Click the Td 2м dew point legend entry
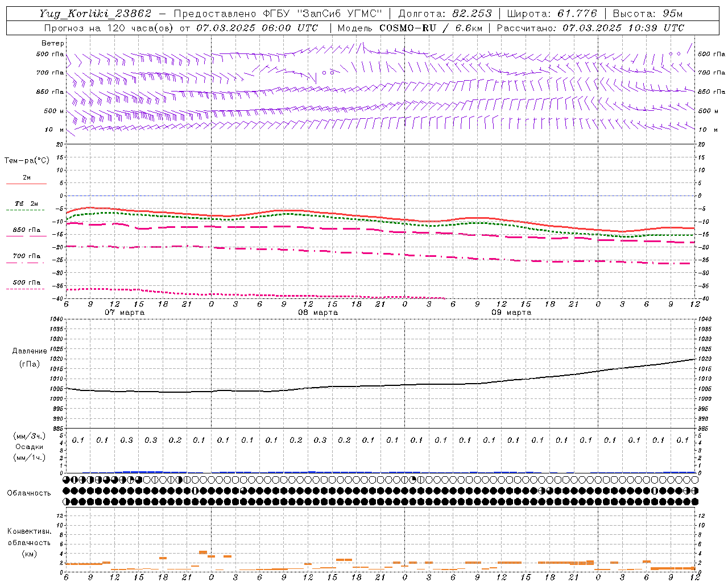Viewport: 728px width, 582px height. 27,203
